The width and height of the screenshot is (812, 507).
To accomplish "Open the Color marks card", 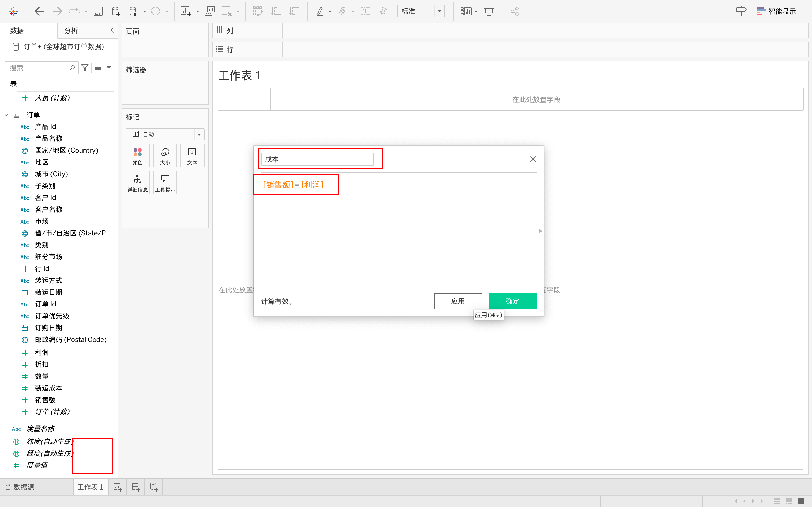I will (x=138, y=155).
